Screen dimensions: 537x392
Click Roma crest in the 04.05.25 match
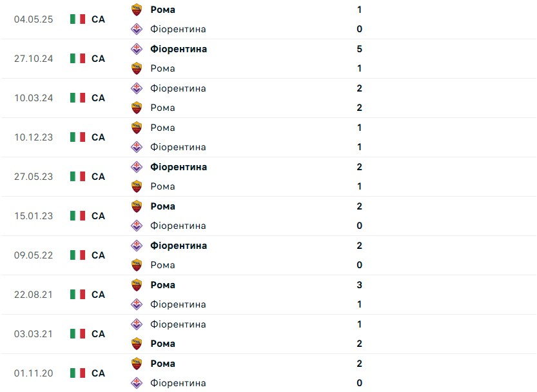(136, 10)
